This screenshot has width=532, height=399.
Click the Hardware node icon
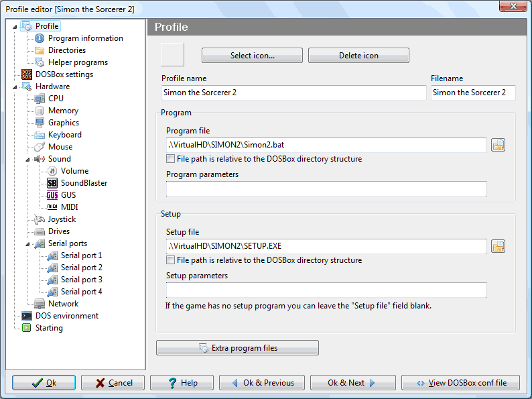pyautogui.click(x=27, y=87)
